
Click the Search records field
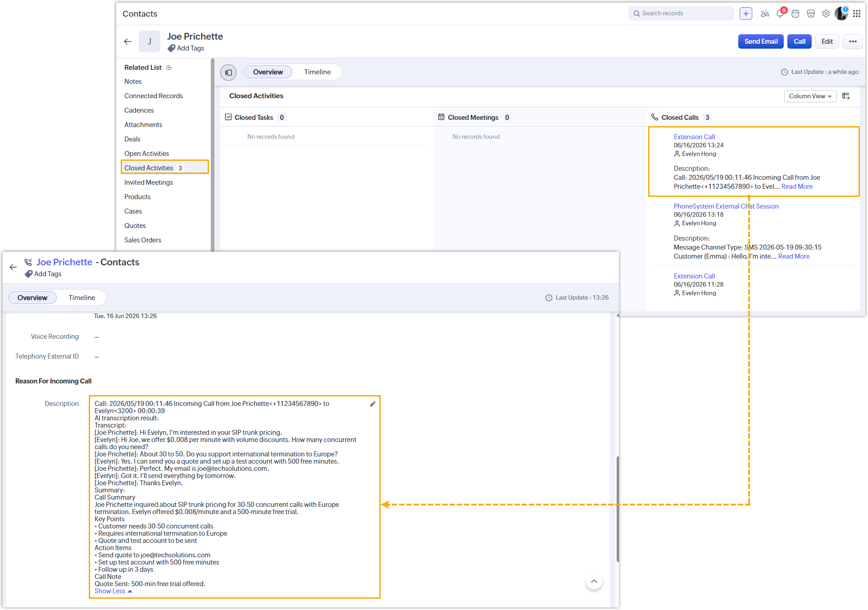(681, 14)
